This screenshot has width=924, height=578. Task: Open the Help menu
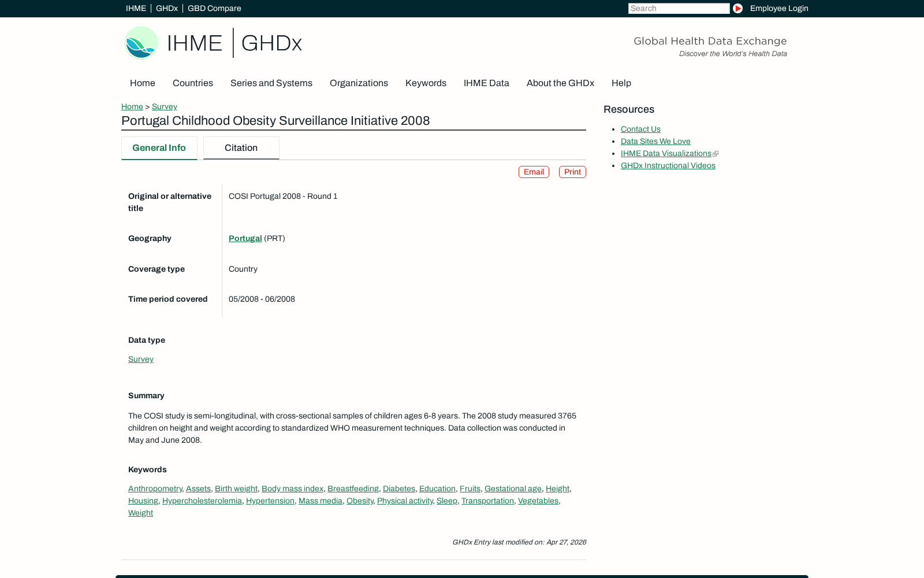coord(621,83)
